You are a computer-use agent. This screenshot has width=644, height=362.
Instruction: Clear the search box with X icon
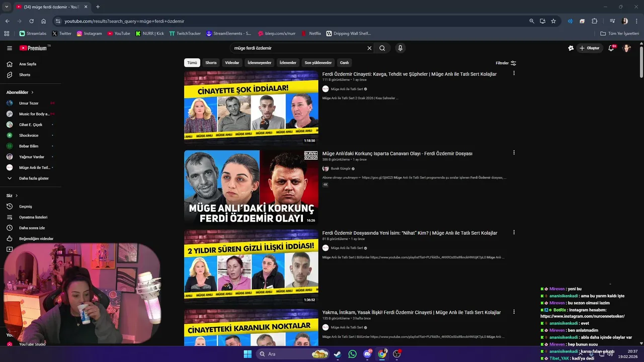tap(369, 48)
